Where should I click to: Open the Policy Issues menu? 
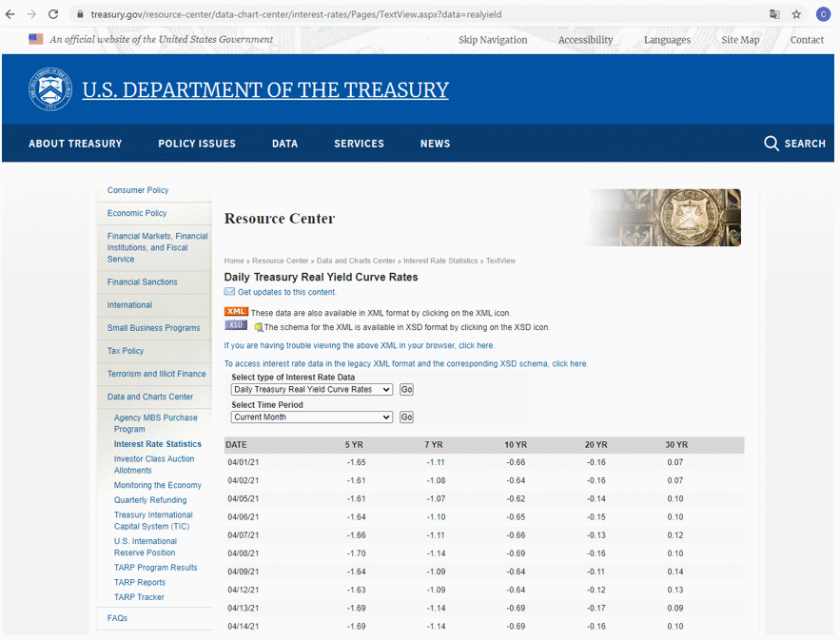click(x=197, y=144)
